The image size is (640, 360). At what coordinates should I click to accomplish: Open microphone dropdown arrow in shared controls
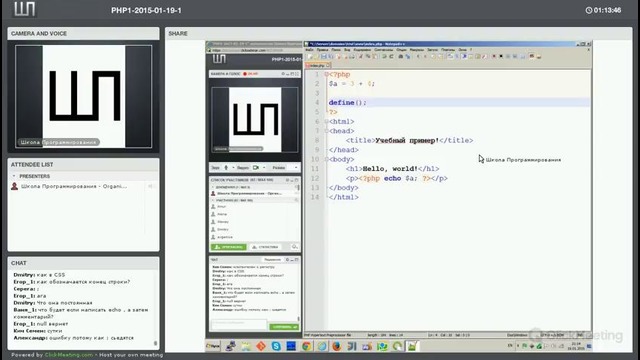click(x=233, y=167)
